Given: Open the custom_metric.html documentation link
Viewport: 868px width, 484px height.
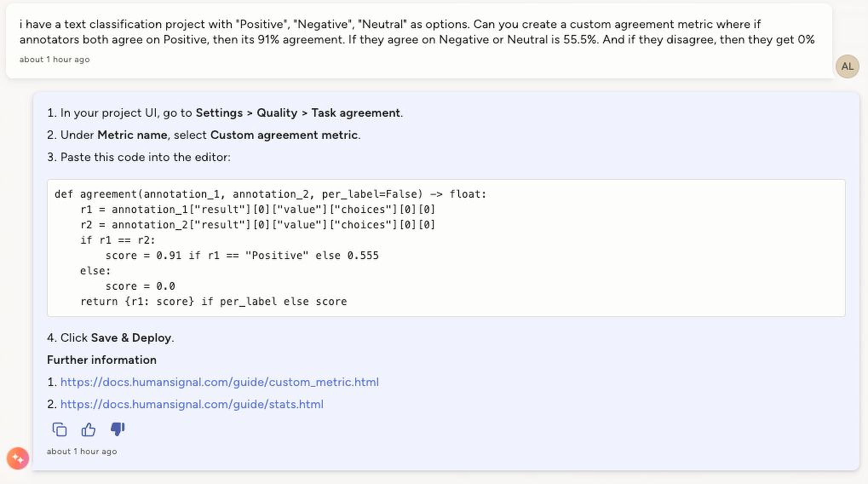Looking at the screenshot, I should click(x=219, y=382).
